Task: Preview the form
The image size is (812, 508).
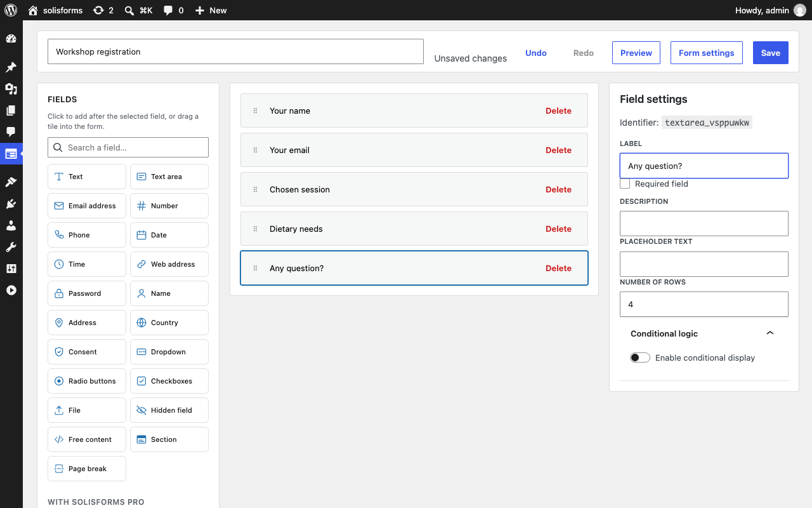Action: [x=636, y=53]
